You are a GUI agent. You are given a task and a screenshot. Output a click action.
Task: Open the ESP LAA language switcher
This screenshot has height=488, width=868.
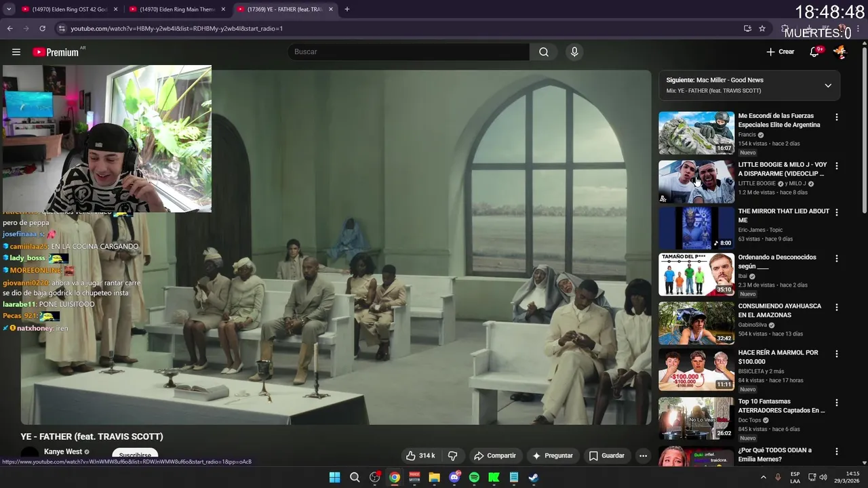pos(795,477)
